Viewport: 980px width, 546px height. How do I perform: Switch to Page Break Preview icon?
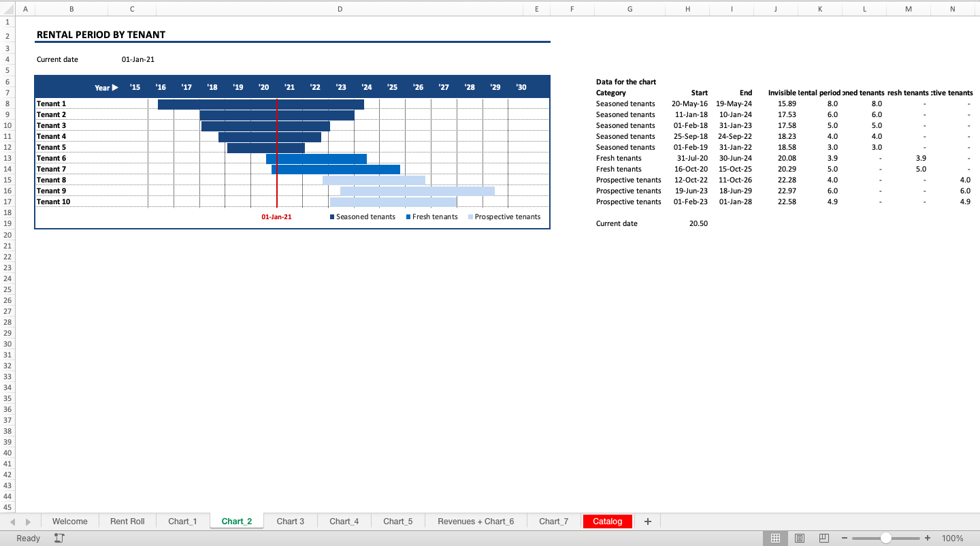(824, 538)
